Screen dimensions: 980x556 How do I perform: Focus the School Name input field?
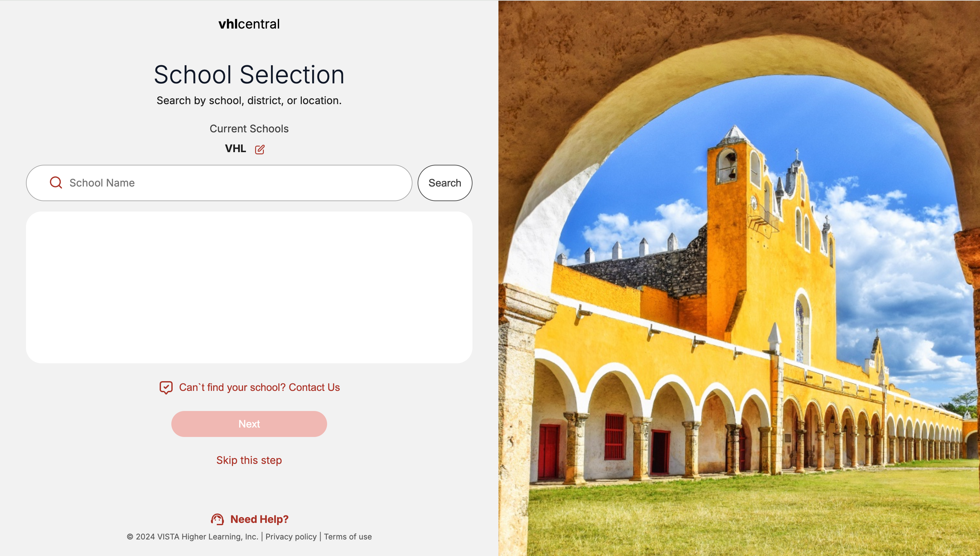(x=237, y=183)
